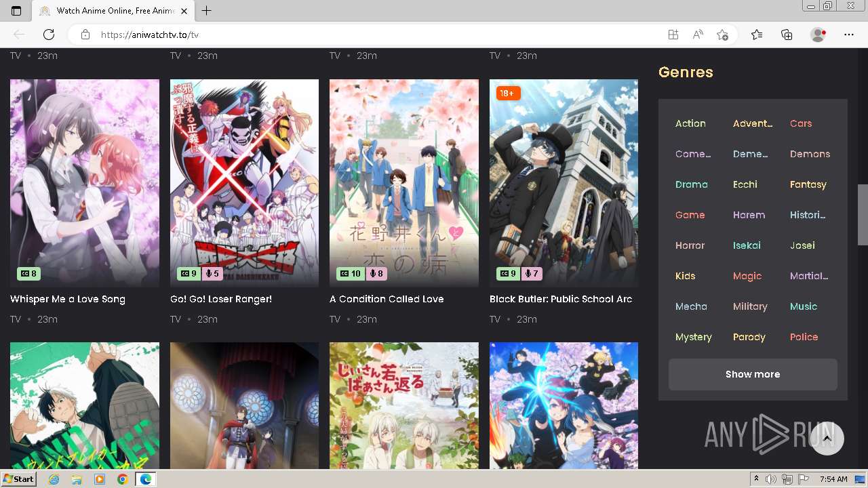Select Microsoft Edge taskbar icon
Screen dimensions: 868x488
[x=145, y=479]
